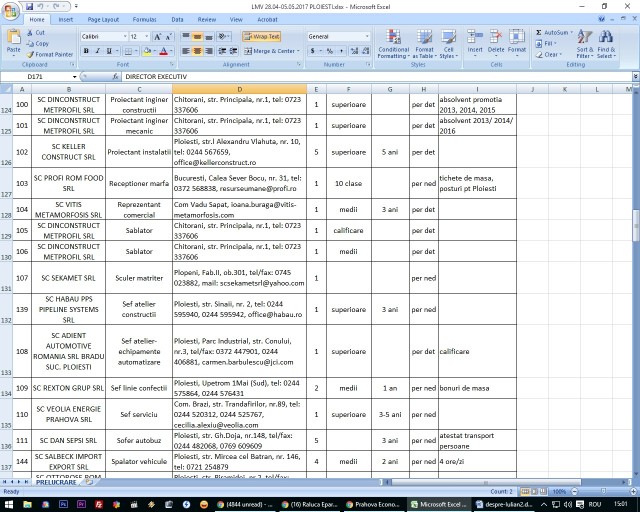This screenshot has height=512, width=640.
Task: Toggle Wrap Text
Action: (x=261, y=37)
